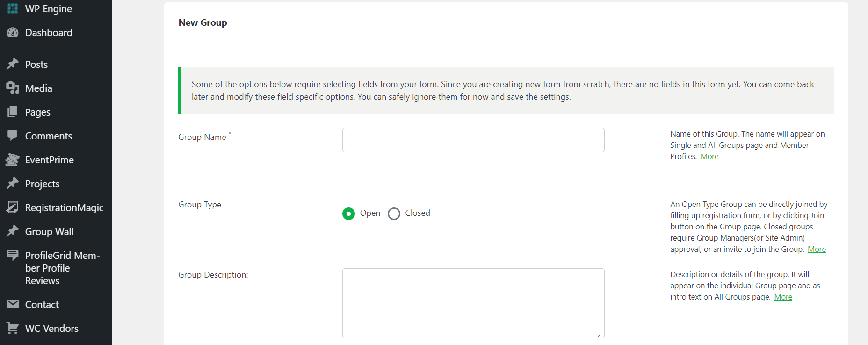The width and height of the screenshot is (868, 345).
Task: Click the WP Engine logo icon
Action: pyautogui.click(x=12, y=8)
